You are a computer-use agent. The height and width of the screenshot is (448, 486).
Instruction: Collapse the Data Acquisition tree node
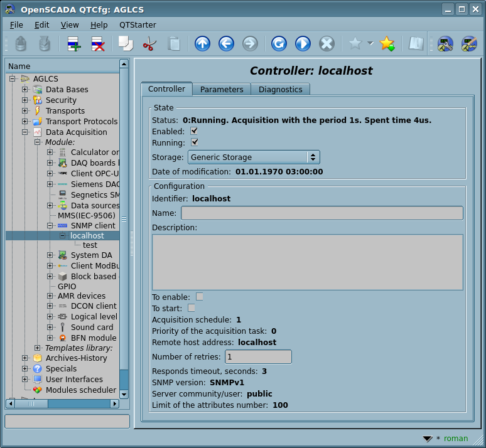point(25,132)
